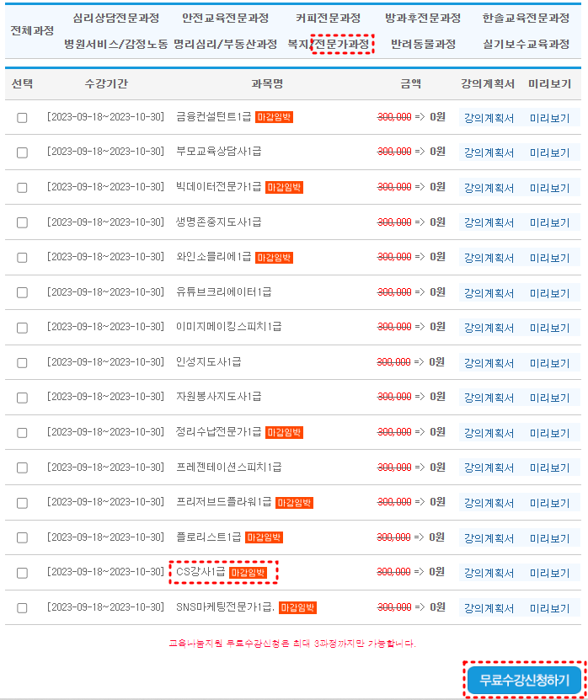This screenshot has height=700, width=588.
Task: Select the 프레젠테이션스피치1급 checkbox
Action: click(22, 468)
